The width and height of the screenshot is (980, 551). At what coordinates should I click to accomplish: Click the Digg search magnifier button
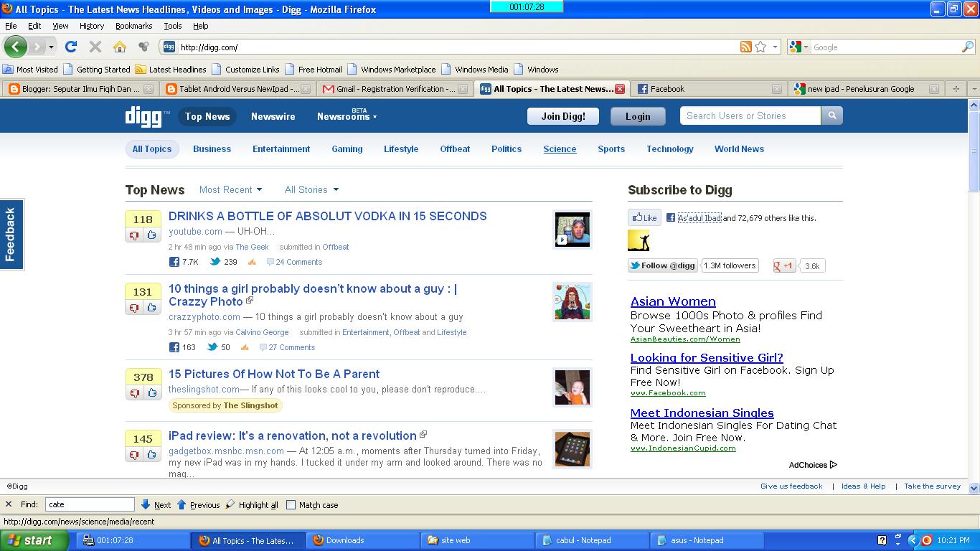832,116
